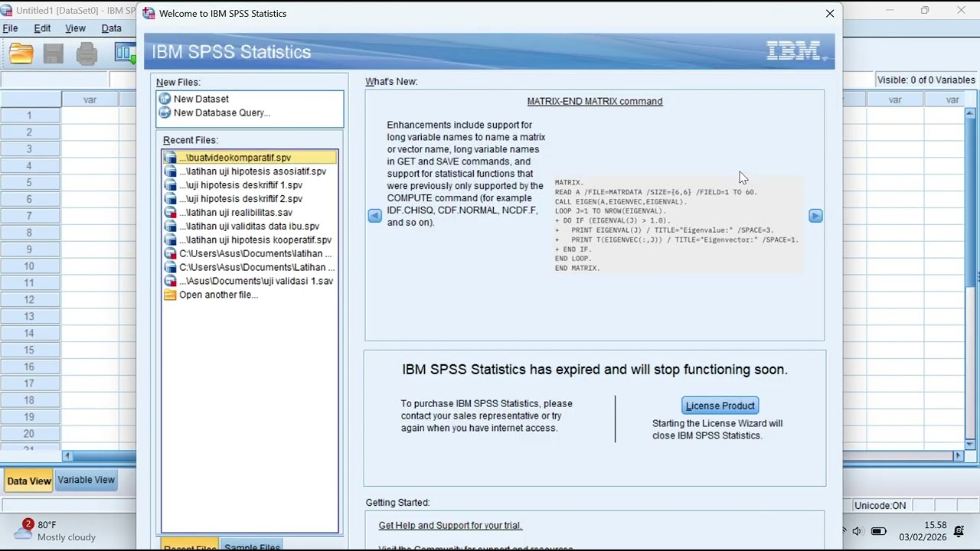Select latihan uji validitas data ibu.spv

point(250,227)
